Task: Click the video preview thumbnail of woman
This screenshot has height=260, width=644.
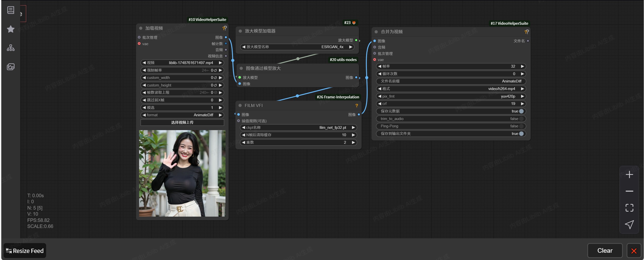Action: (182, 173)
